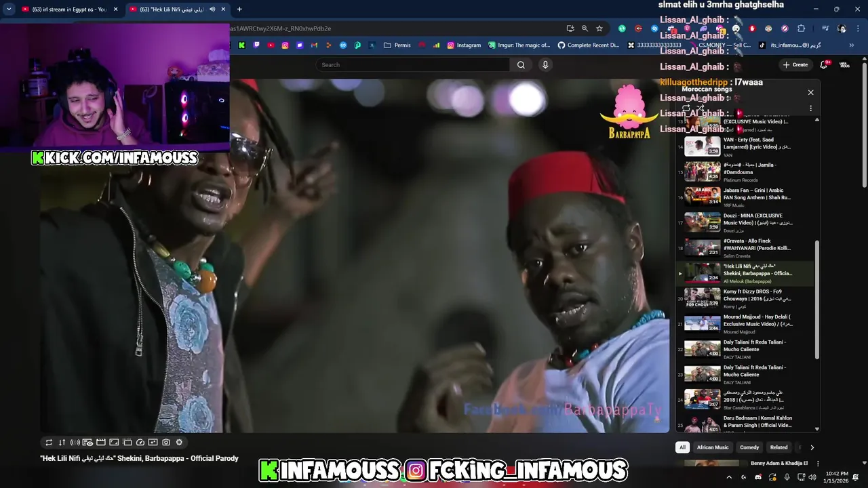Click the Create button

[795, 64]
